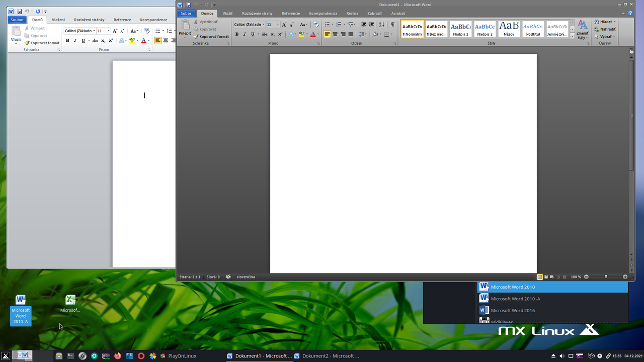
Task: Click Redo icon in background Word window
Action: point(38,11)
